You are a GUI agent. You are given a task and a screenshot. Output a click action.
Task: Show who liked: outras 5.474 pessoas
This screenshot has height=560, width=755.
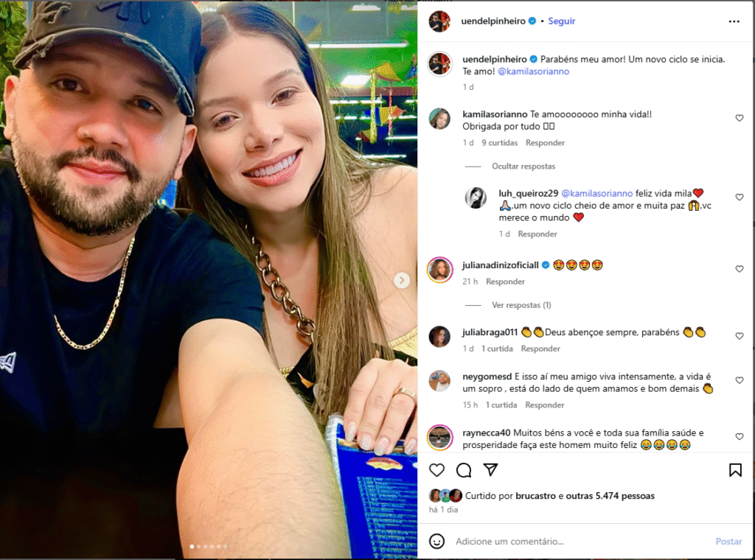coord(610,496)
